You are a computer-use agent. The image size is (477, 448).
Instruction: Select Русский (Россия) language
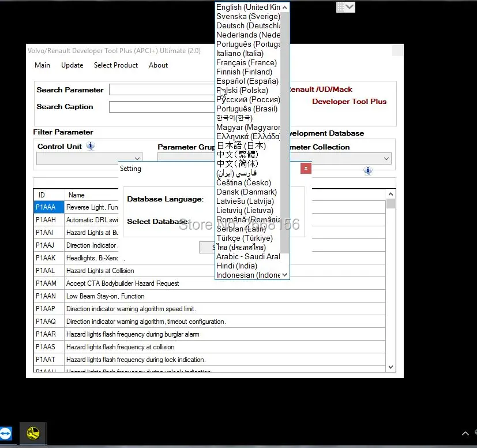(248, 100)
